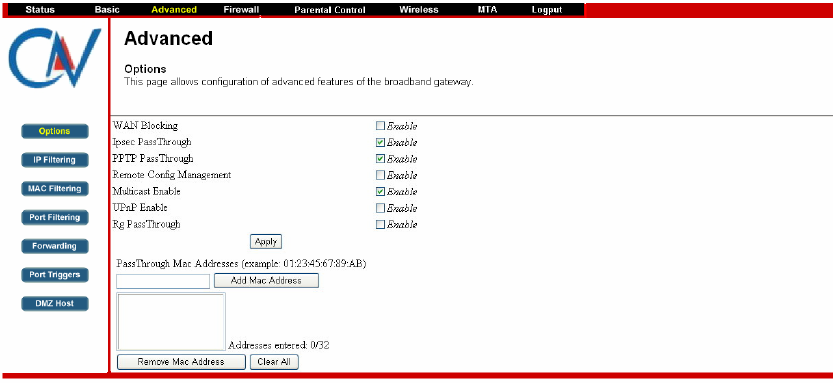Click the 'WAN Blocking' label
Image resolution: width=833 pixels, height=383 pixels.
(145, 126)
